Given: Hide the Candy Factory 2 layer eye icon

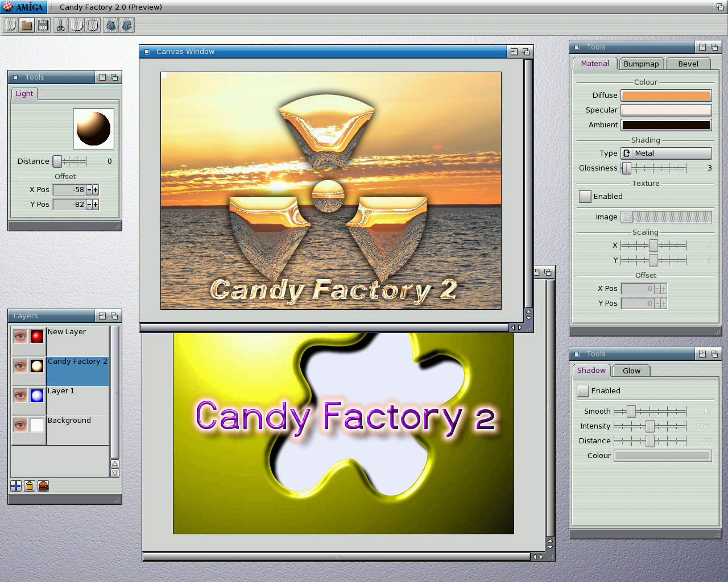Looking at the screenshot, I should (20, 366).
